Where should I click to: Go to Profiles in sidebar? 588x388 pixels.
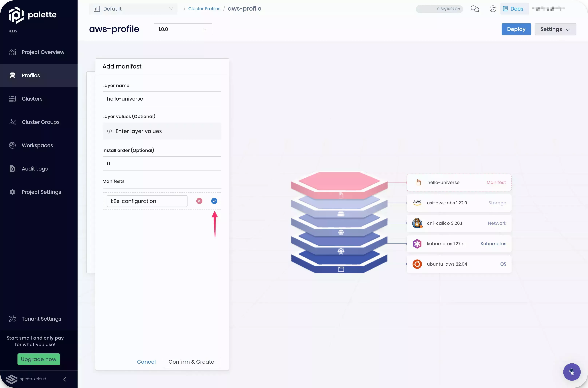click(x=39, y=75)
